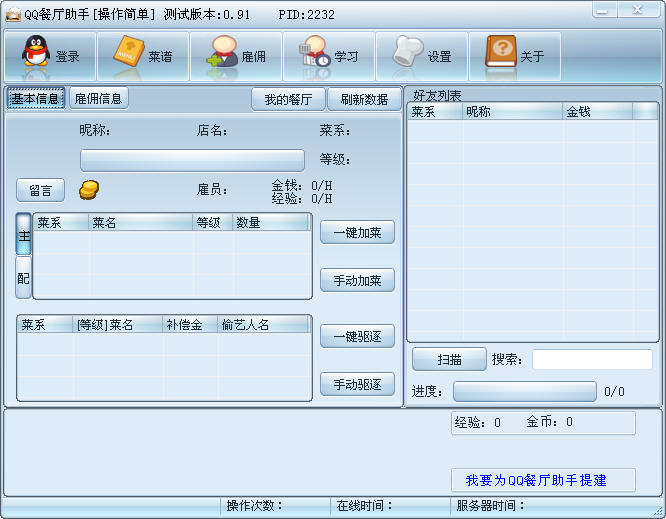The width and height of the screenshot is (666, 519).
Task: Click the 在线时间 status bar entry
Action: coord(390,505)
